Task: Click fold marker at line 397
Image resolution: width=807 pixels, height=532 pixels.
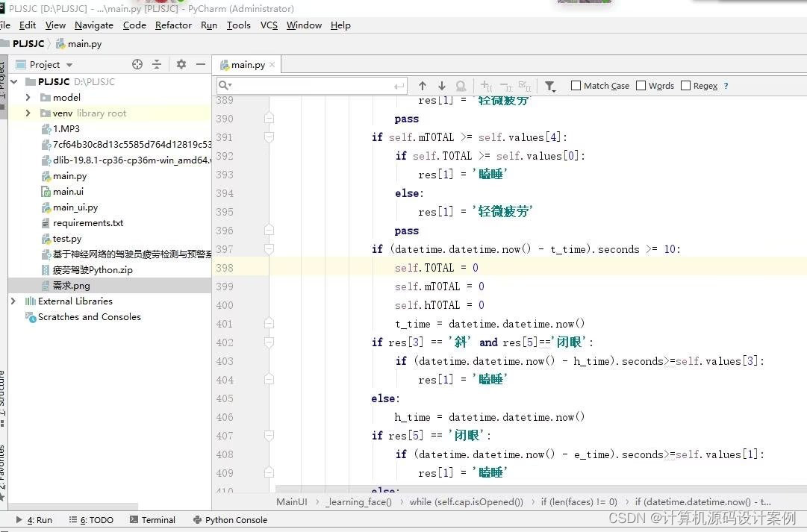Action: [x=269, y=249]
